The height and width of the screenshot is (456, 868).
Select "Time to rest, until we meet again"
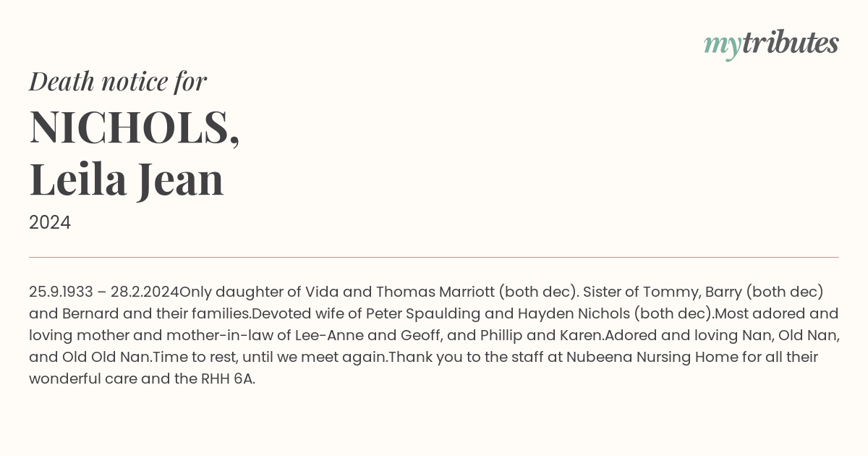click(270, 357)
